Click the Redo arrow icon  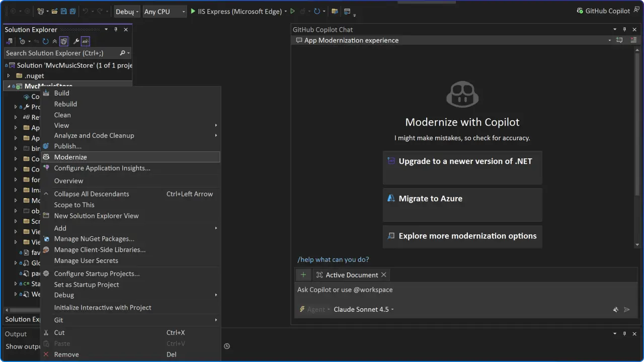[100, 12]
